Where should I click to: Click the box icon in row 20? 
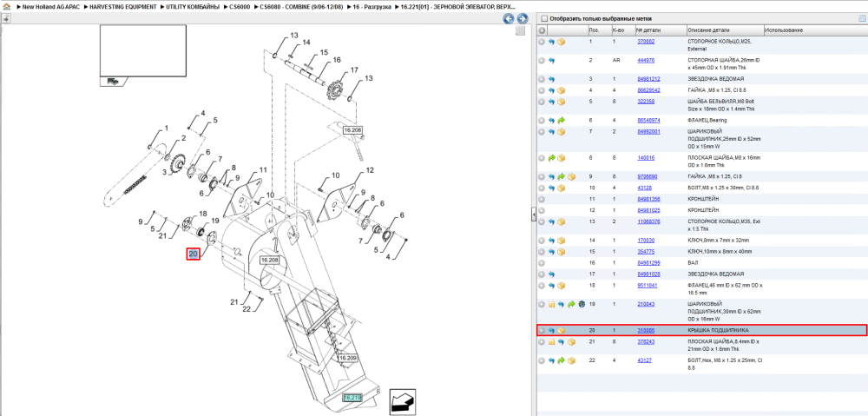[561, 331]
